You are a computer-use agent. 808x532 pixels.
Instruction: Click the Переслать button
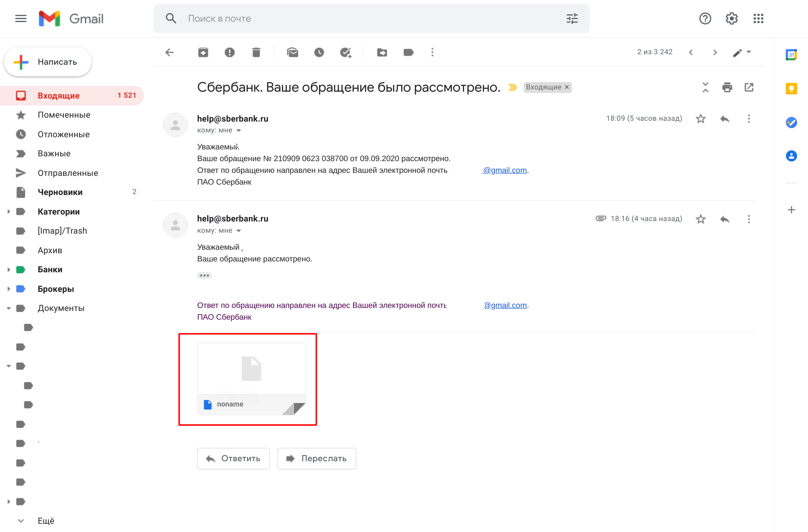pyautogui.click(x=317, y=459)
